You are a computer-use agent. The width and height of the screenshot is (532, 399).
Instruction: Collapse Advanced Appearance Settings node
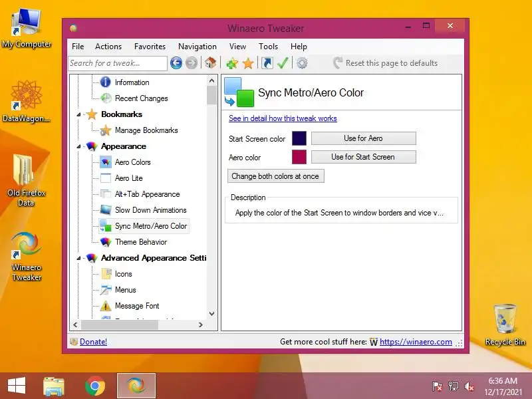78,258
